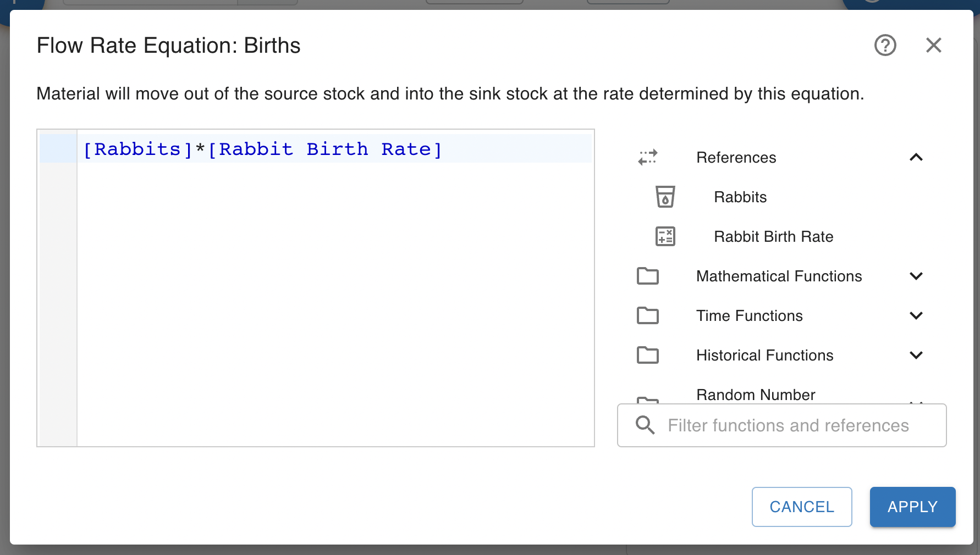
Task: Click the Mathematical Functions folder icon
Action: tap(648, 276)
